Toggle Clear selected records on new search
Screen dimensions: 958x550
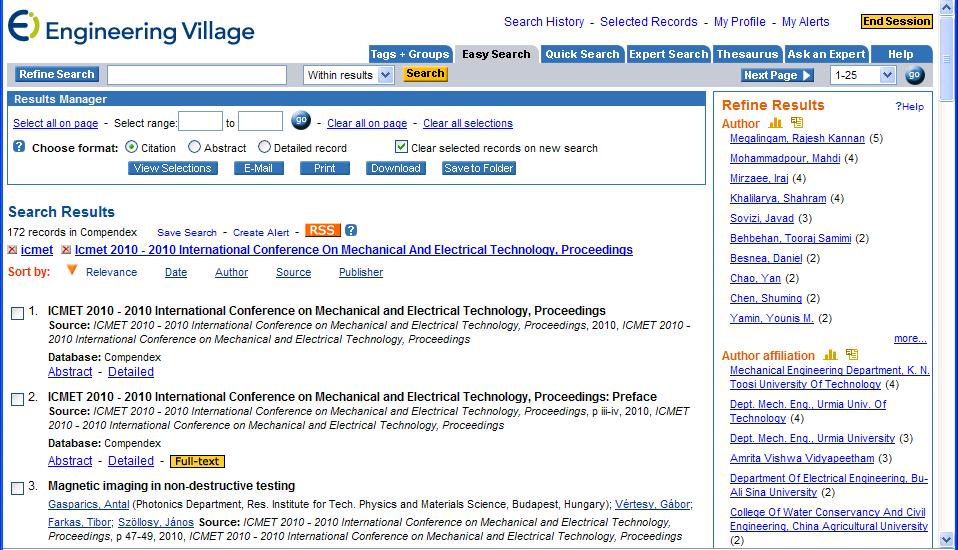(401, 147)
